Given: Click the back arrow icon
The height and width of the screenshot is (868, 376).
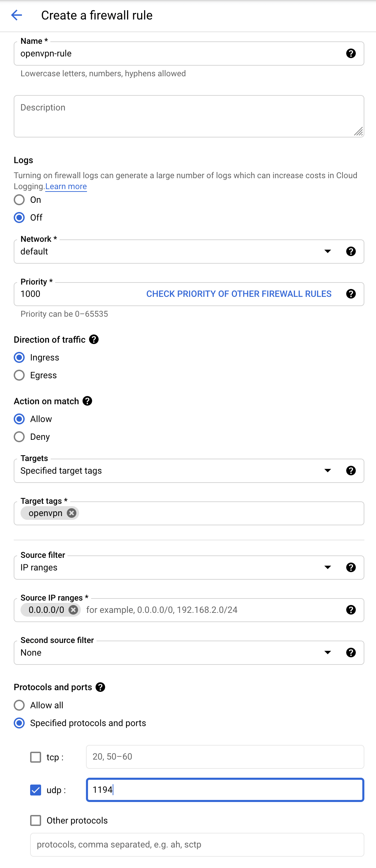Looking at the screenshot, I should (16, 15).
